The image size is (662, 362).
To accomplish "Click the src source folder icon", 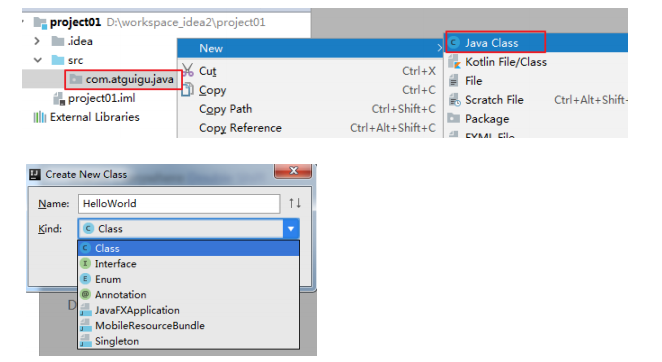I will (57, 60).
